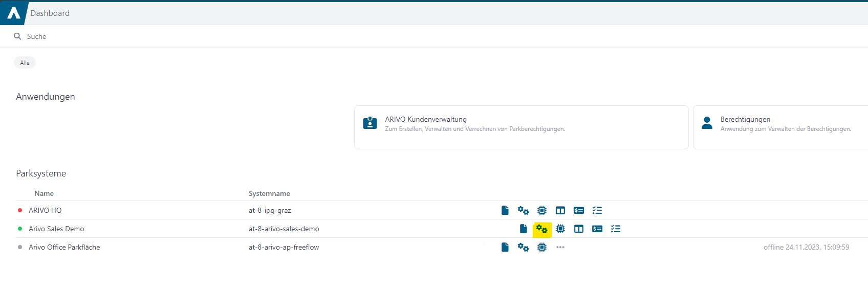The image size is (868, 290).
Task: Click the Name column header
Action: (x=44, y=193)
